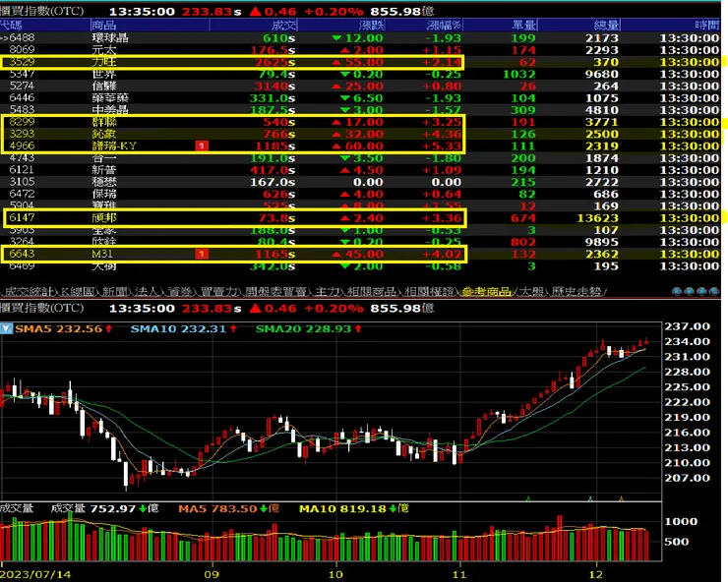This screenshot has width=728, height=582.
Task: Click the 855.98億 turnover value above the chart
Action: pos(402,308)
